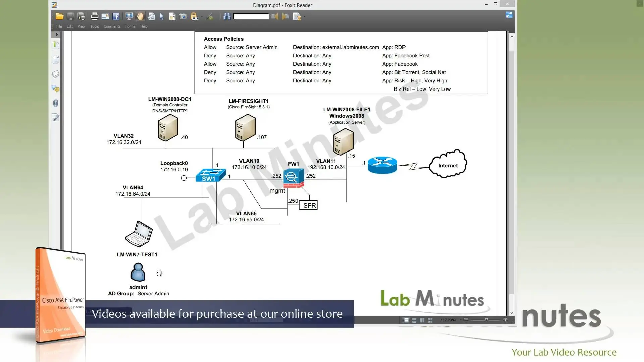This screenshot has width=644, height=362.
Task: Share the document via Facebook icon
Action: pyautogui.click(x=116, y=16)
